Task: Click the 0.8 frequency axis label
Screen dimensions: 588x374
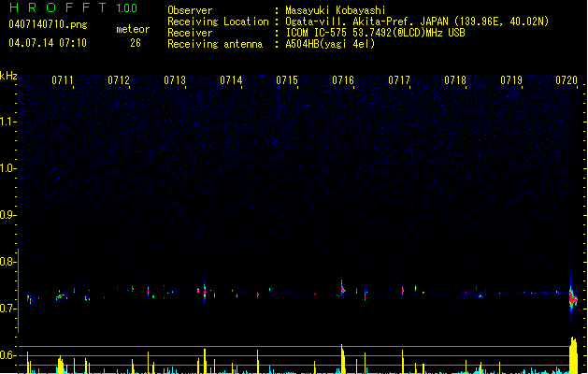Action: point(7,262)
